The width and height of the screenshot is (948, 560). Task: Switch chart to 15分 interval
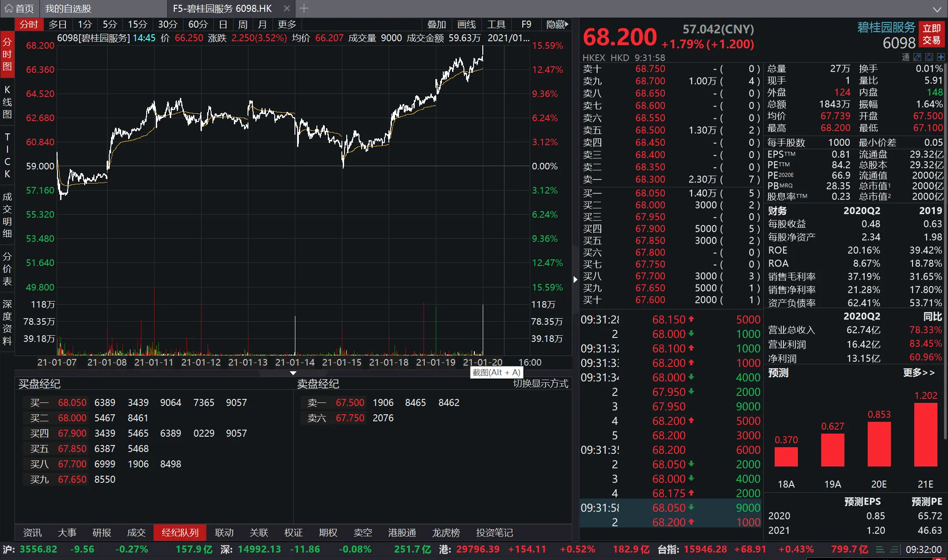click(x=137, y=25)
